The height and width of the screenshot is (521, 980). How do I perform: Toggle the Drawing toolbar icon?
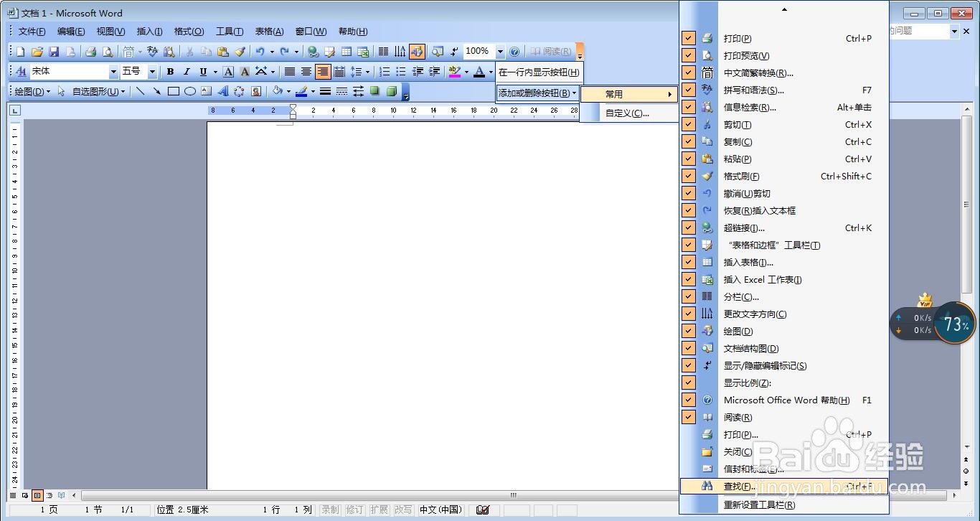pos(417,52)
